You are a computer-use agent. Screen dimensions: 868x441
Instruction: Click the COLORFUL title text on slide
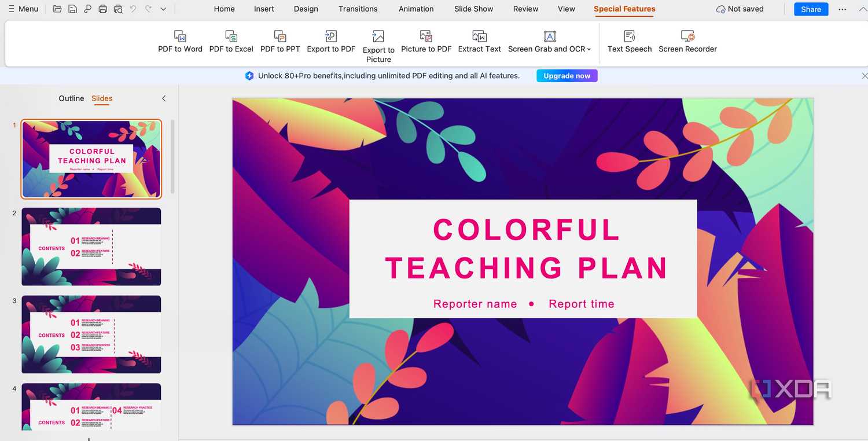(527, 230)
